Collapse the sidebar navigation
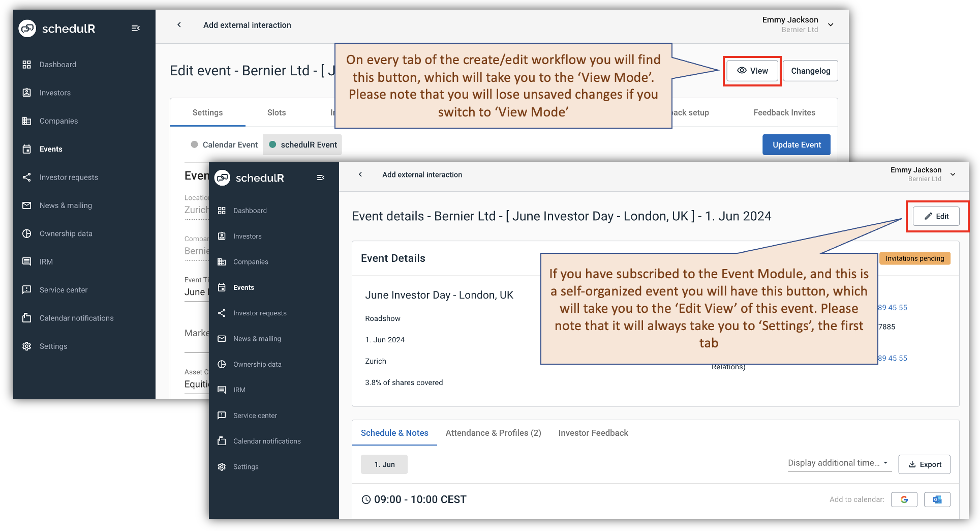Image resolution: width=980 pixels, height=531 pixels. coord(321,178)
